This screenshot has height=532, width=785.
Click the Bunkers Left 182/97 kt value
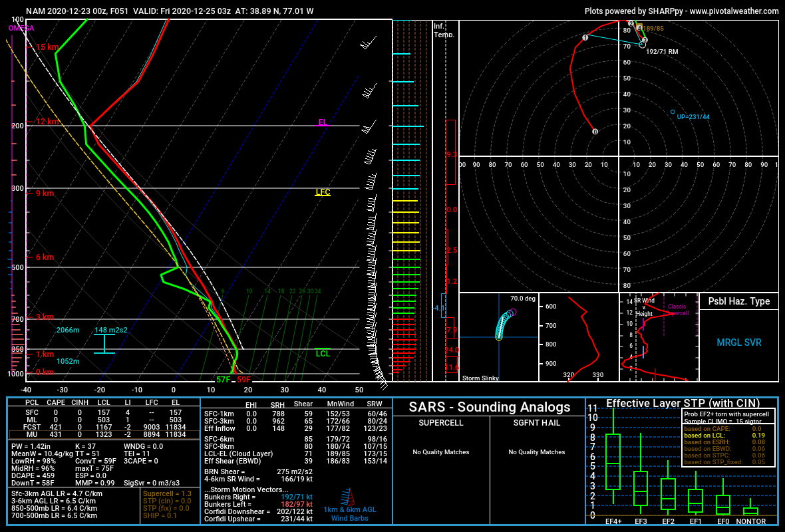pos(297,504)
